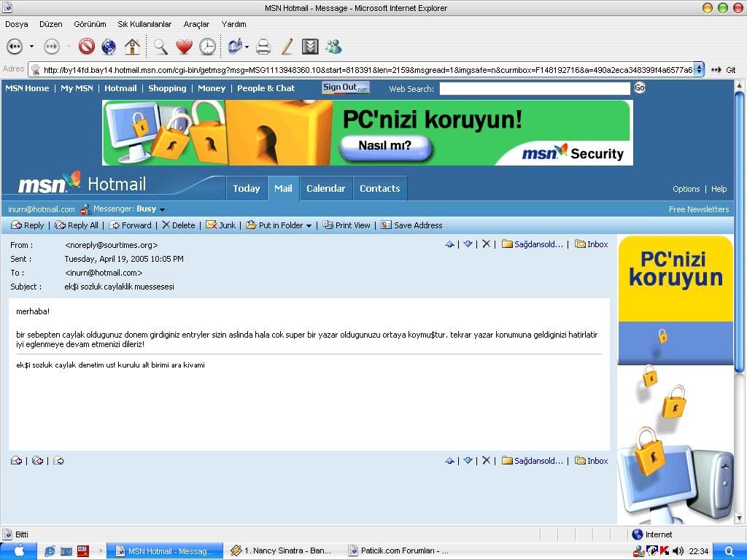Open the Araçlar menu
747x560 pixels.
tap(196, 24)
